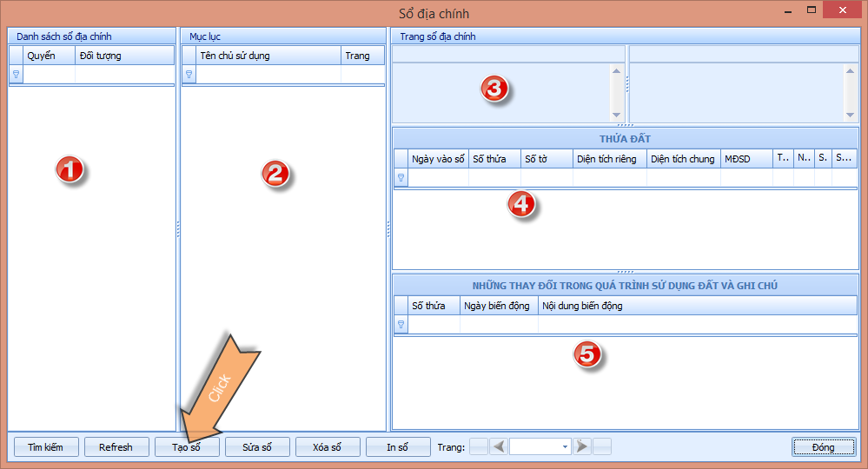
Task: Click the filter icon in the land changes table
Action: (401, 324)
